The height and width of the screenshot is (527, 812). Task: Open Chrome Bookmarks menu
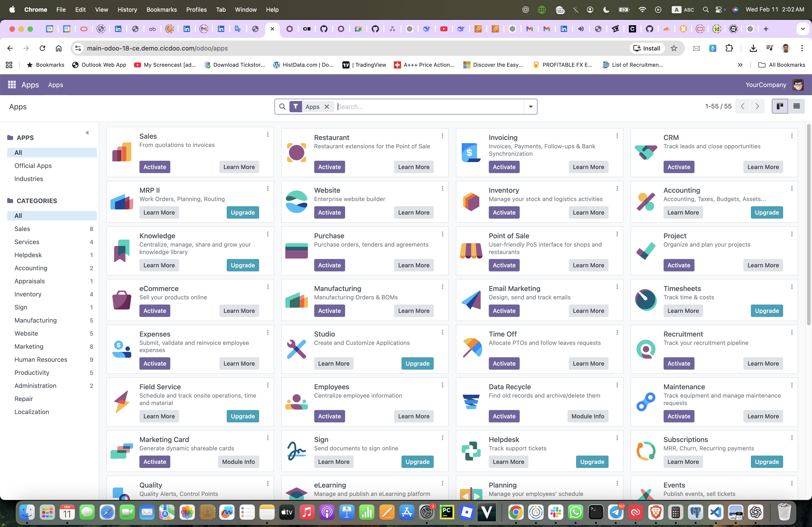tap(161, 9)
